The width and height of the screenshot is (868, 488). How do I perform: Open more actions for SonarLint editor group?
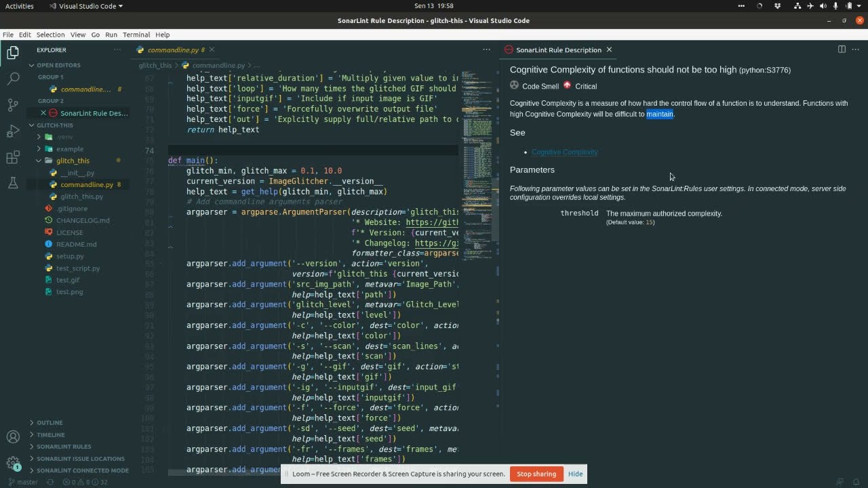click(x=856, y=49)
